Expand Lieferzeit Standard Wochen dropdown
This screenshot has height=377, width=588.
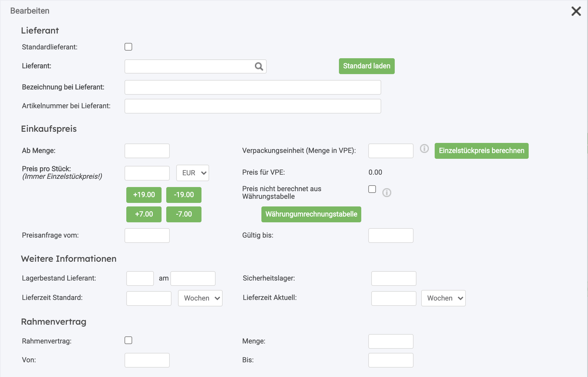(x=200, y=298)
